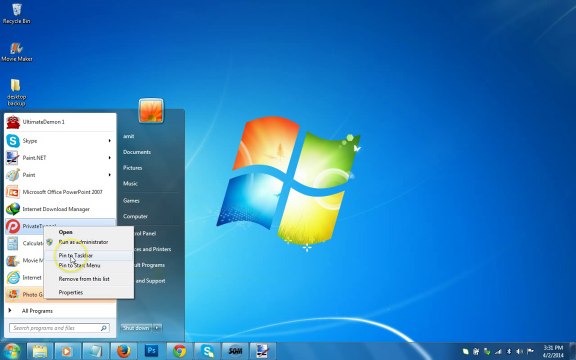Click the user account picture
576x360 pixels.
click(x=151, y=110)
